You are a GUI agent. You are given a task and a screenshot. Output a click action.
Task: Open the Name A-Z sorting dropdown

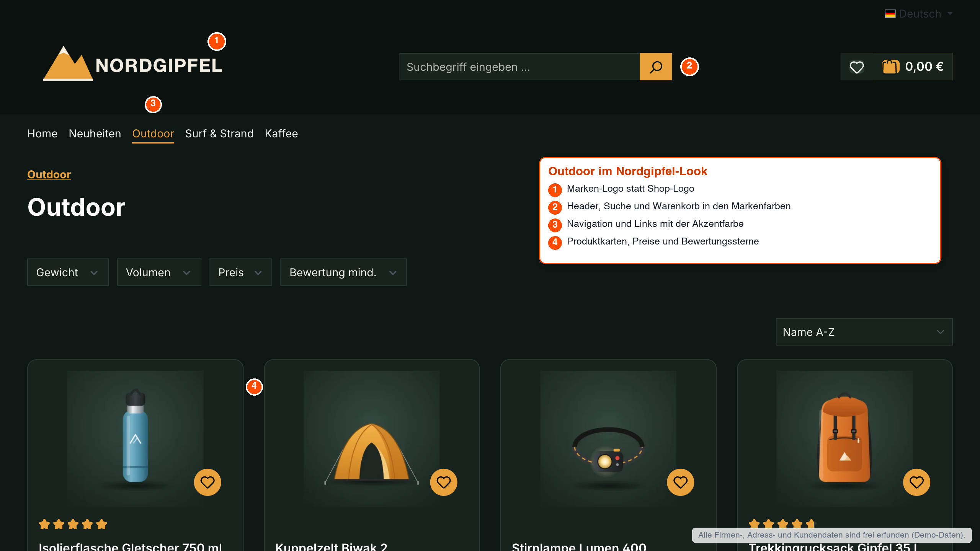(x=864, y=332)
